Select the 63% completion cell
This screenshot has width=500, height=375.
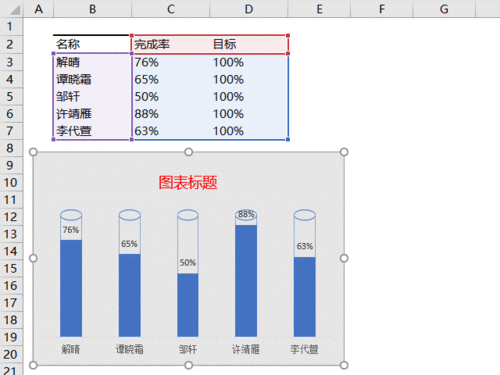[x=171, y=131]
